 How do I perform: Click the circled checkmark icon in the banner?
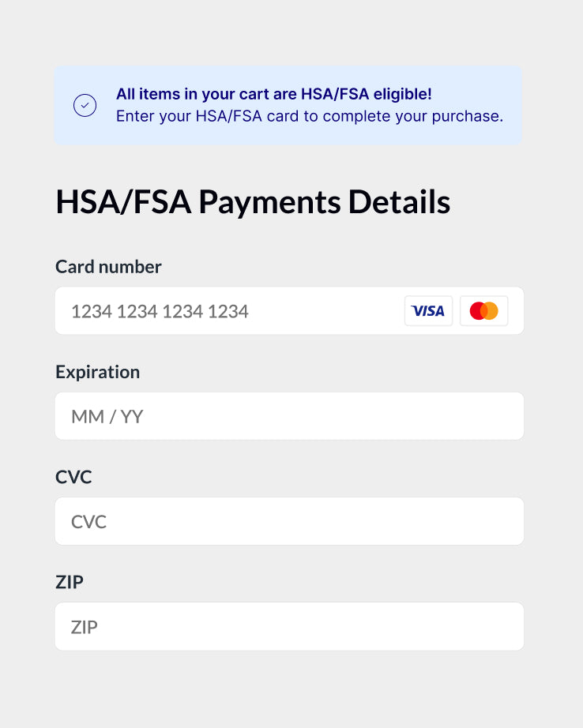[x=85, y=105]
